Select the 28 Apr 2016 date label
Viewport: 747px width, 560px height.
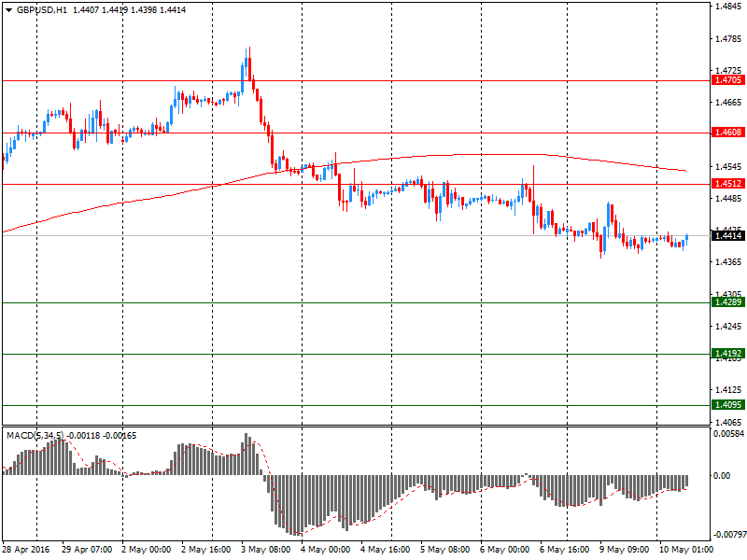click(26, 550)
